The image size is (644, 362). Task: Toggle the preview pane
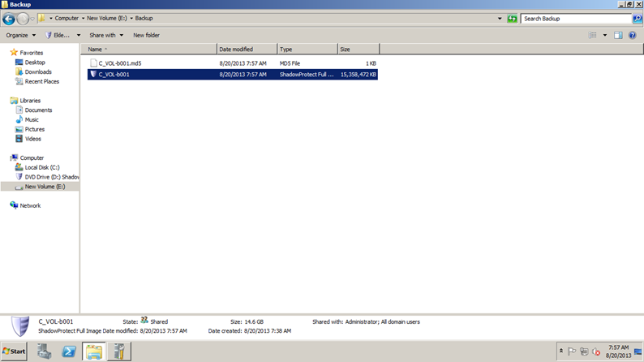[618, 36]
